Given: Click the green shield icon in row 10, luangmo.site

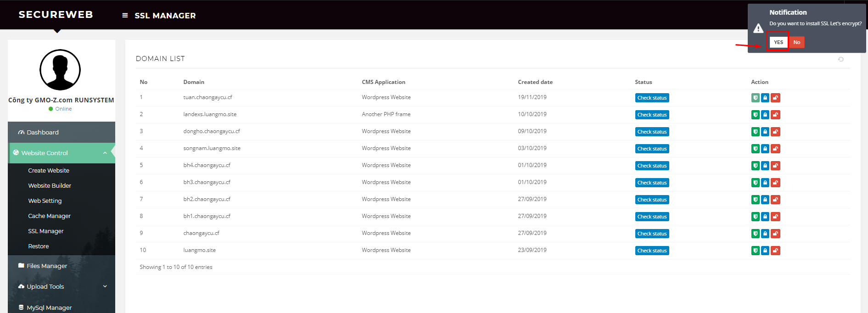Looking at the screenshot, I should [x=755, y=251].
